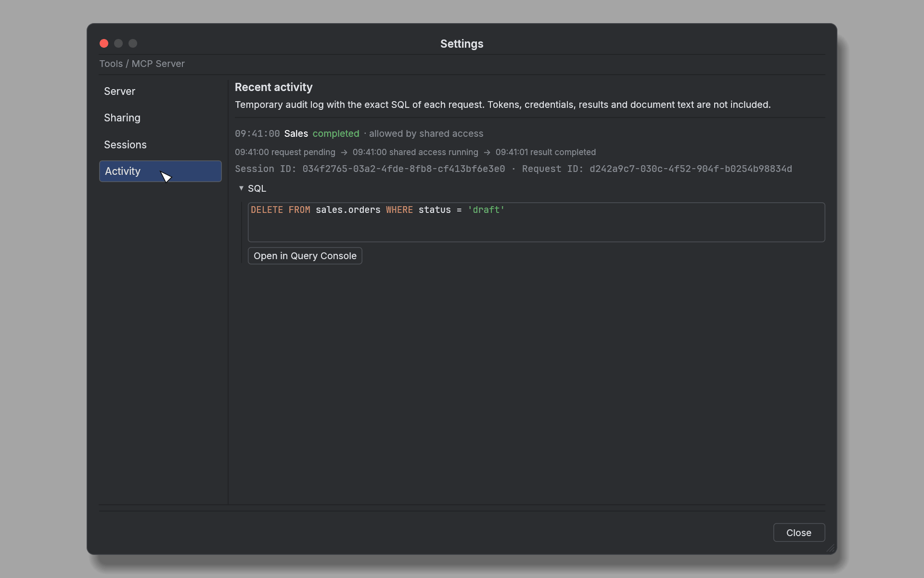Click the 'Sales' data source name

(296, 134)
